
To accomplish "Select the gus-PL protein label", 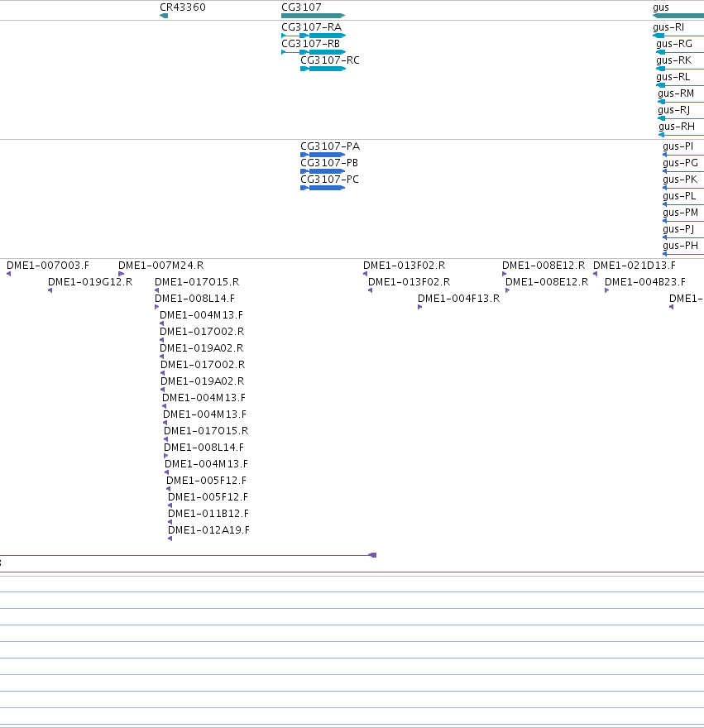I will tap(679, 196).
